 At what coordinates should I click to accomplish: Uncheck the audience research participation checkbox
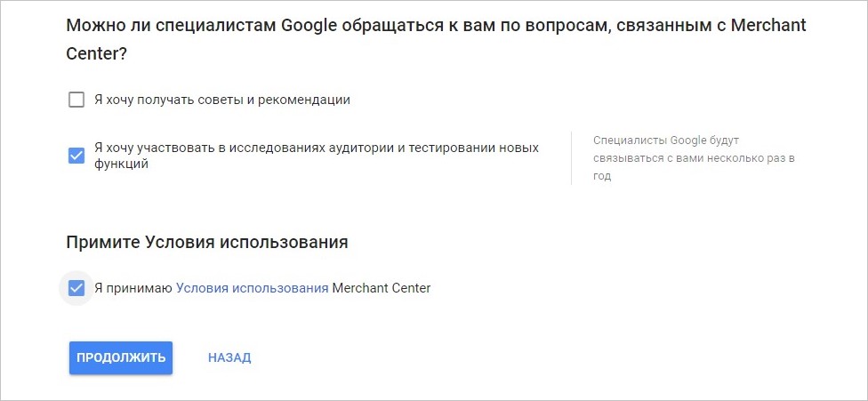(x=76, y=156)
